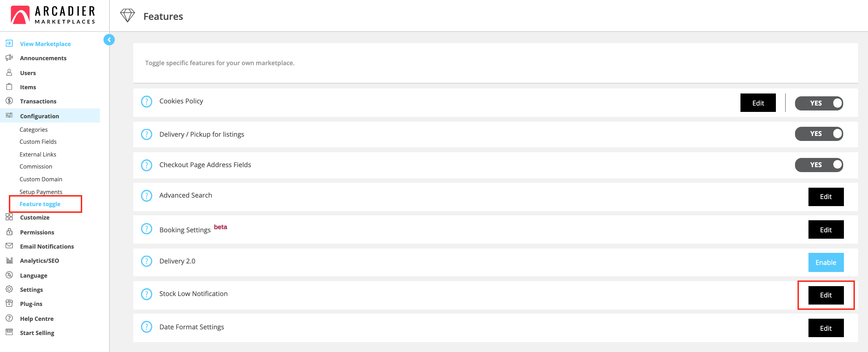The image size is (868, 352).
Task: Click the Permissions lock icon
Action: pos(10,232)
